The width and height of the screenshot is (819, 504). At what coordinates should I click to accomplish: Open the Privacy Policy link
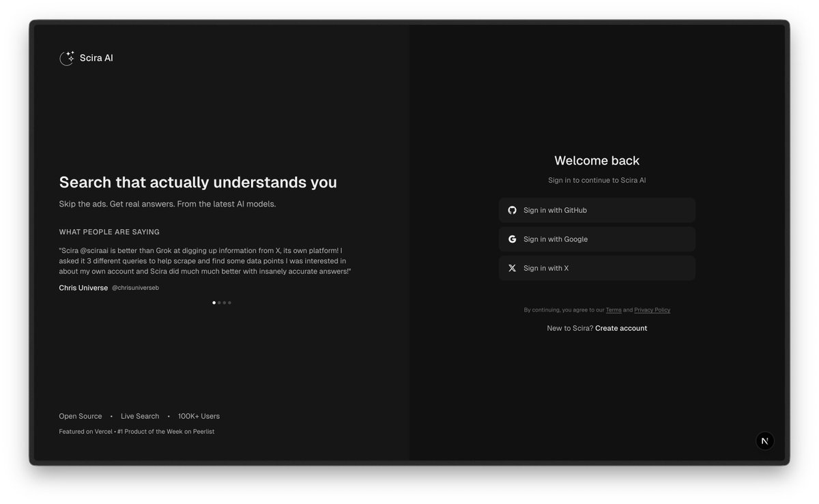[x=652, y=310]
